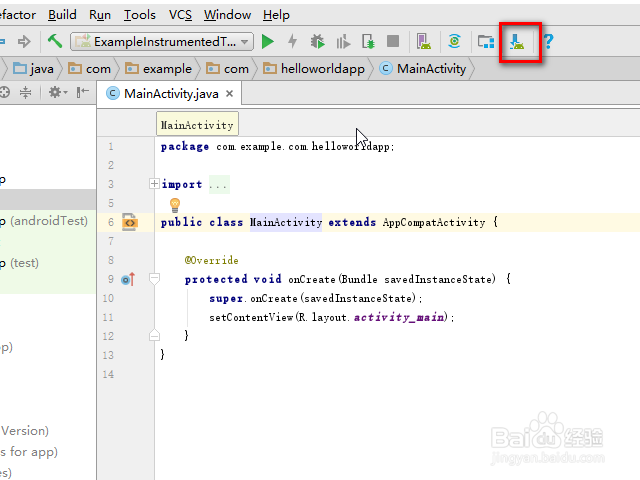
Task: Click the word AppCompatActivity in code
Action: (x=434, y=222)
